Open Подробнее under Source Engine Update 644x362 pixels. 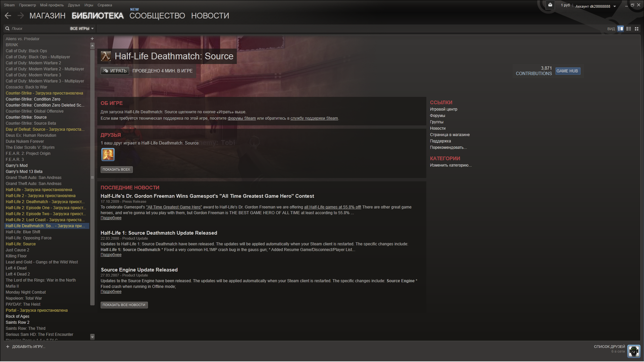(x=111, y=292)
